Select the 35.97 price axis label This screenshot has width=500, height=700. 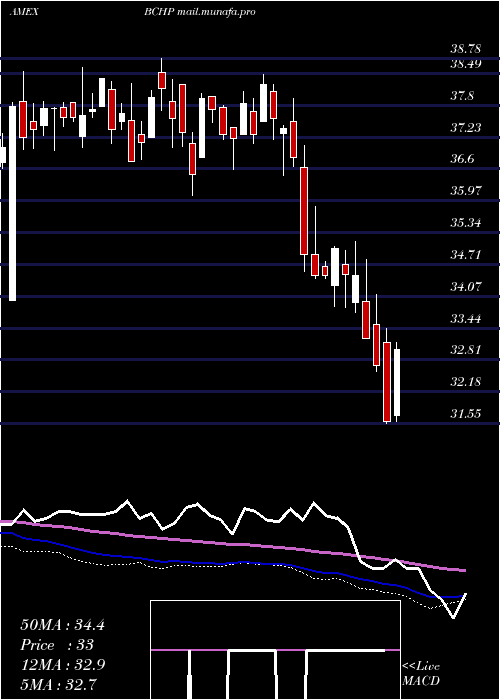pyautogui.click(x=466, y=191)
